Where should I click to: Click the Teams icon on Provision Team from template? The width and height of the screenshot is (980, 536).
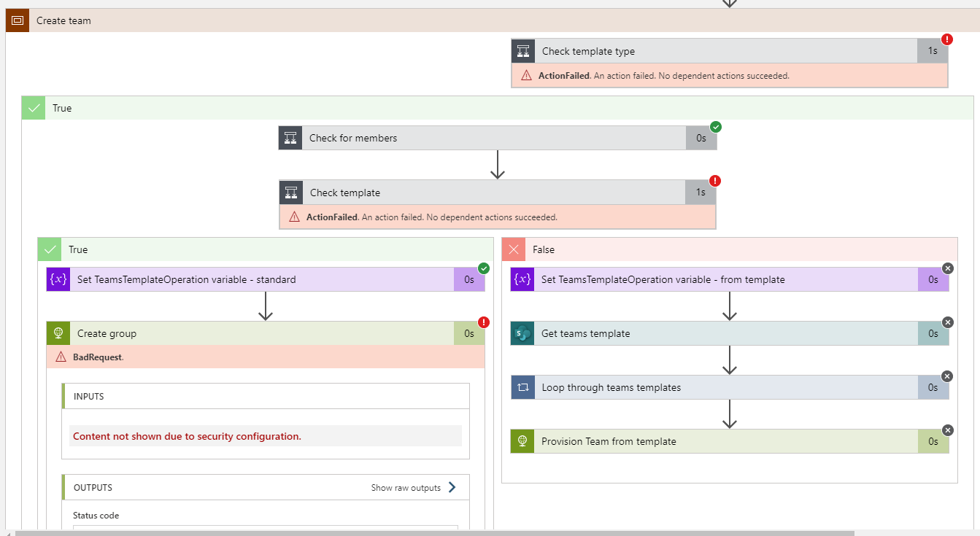coord(522,441)
